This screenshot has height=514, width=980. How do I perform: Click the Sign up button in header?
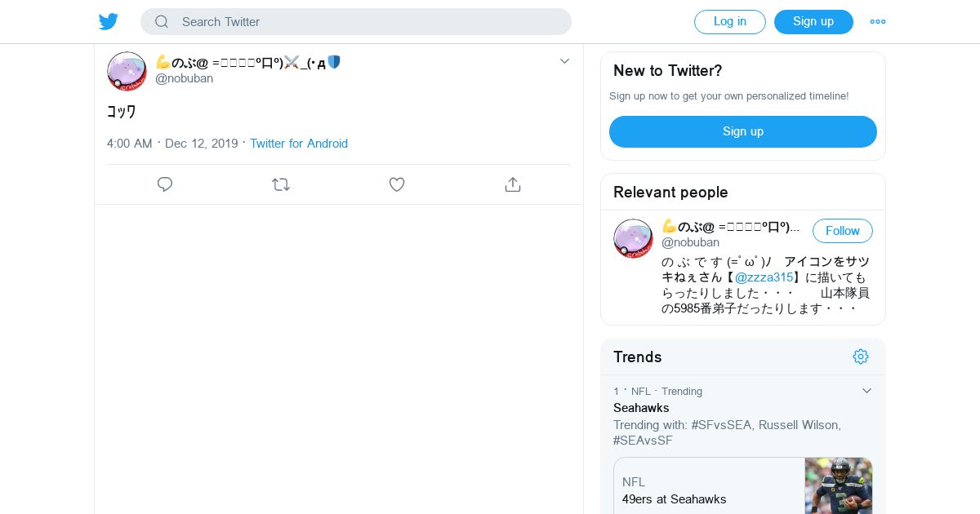tap(813, 22)
